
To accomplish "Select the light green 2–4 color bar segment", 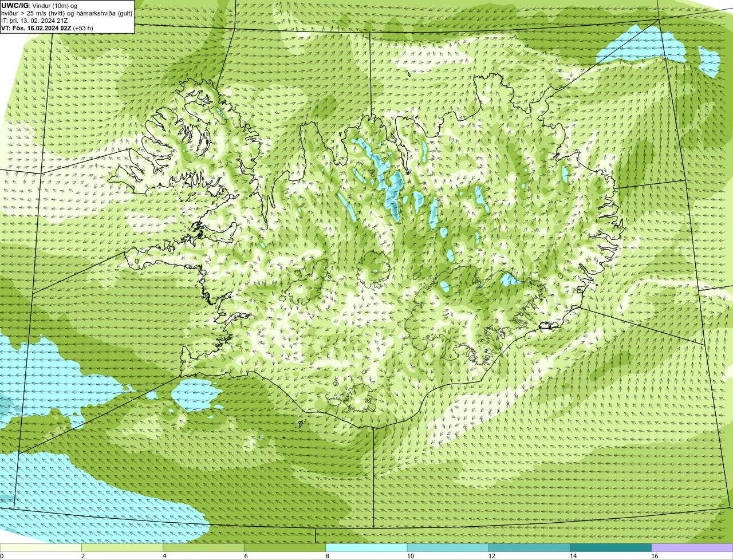I will [123, 548].
